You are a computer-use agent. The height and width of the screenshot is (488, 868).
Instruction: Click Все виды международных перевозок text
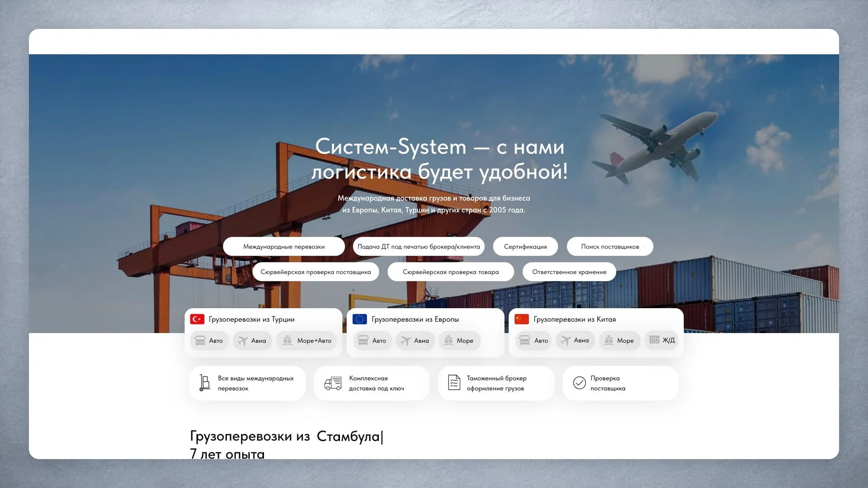click(256, 383)
